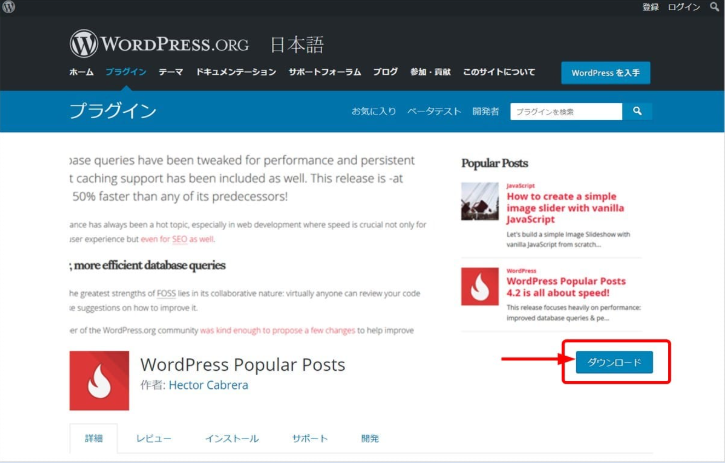725x463 pixels.
Task: Open the お気に入り link
Action: 374,111
